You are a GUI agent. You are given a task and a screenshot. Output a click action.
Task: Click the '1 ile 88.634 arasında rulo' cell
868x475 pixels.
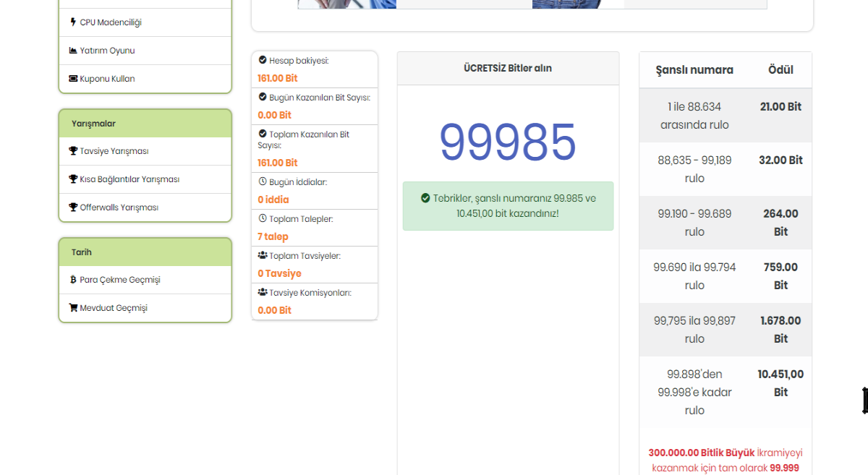pos(694,116)
